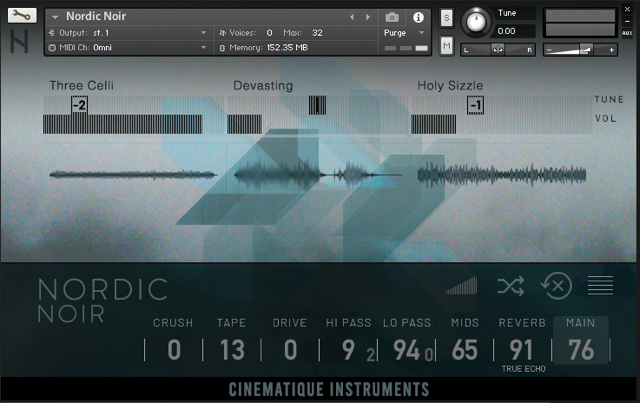The image size is (640, 403).
Task: Click the velocity ramp bars icon
Action: tap(462, 286)
